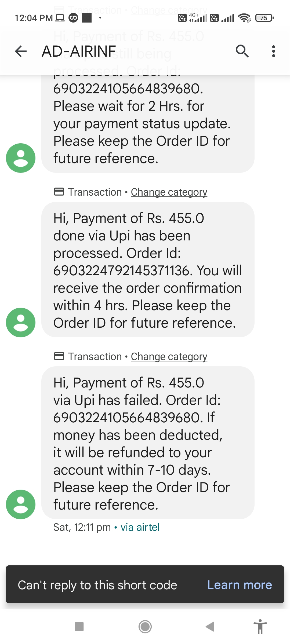
Task: Tap sender avatar beside failed payment message
Action: [x=21, y=504]
